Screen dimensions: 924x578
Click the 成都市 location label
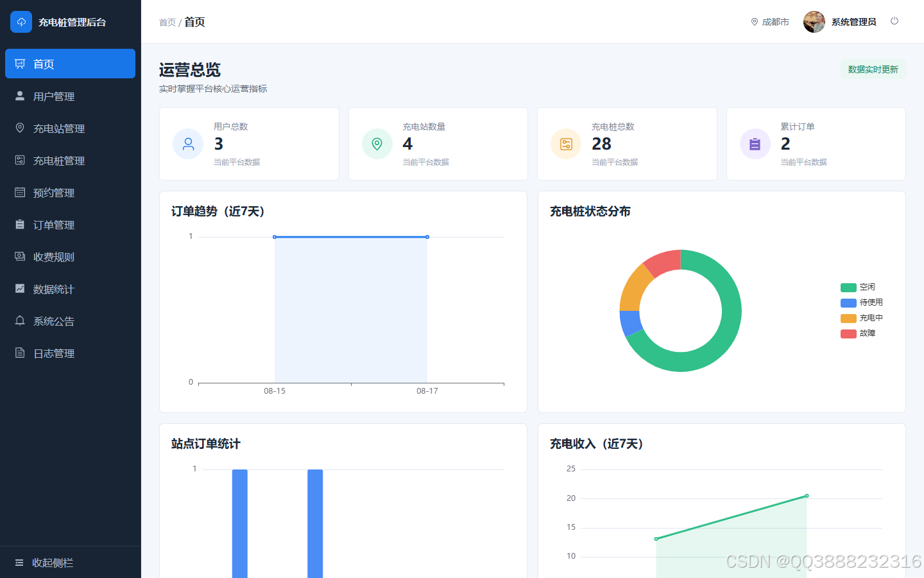(775, 22)
